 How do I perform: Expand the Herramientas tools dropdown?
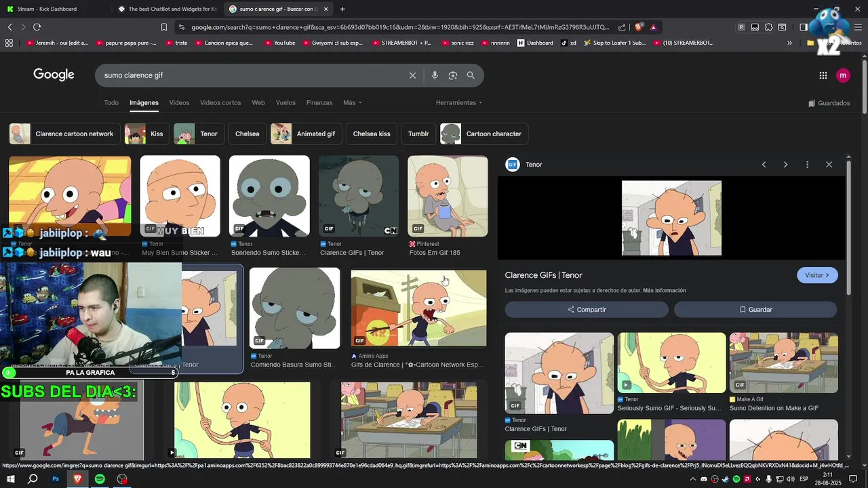459,103
